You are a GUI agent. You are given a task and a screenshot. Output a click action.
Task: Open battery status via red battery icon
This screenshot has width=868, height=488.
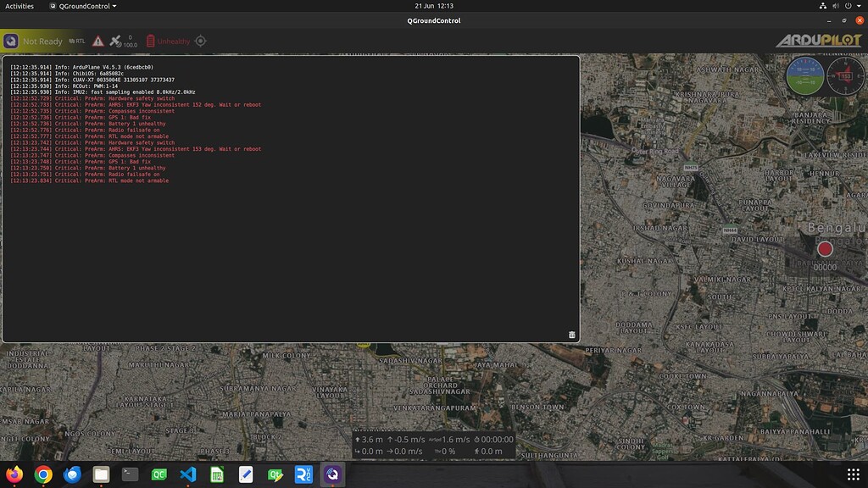149,40
